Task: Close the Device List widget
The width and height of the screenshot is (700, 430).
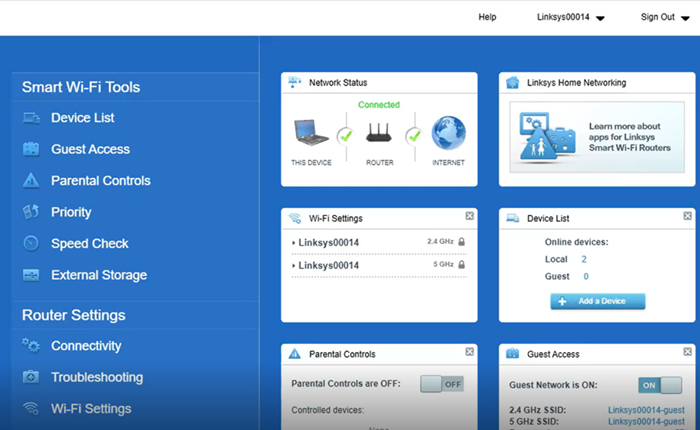Action: tap(688, 216)
